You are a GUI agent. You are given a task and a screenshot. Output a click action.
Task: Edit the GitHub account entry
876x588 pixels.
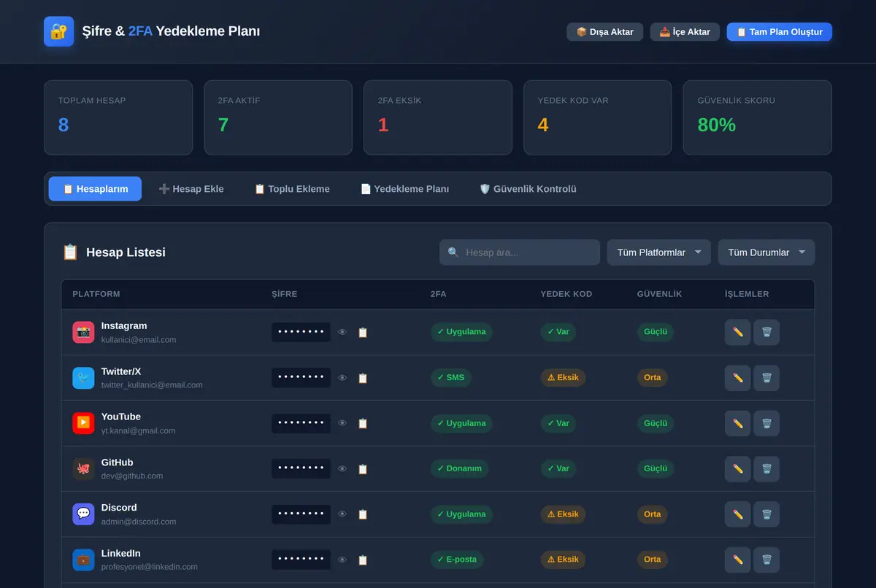[737, 468]
